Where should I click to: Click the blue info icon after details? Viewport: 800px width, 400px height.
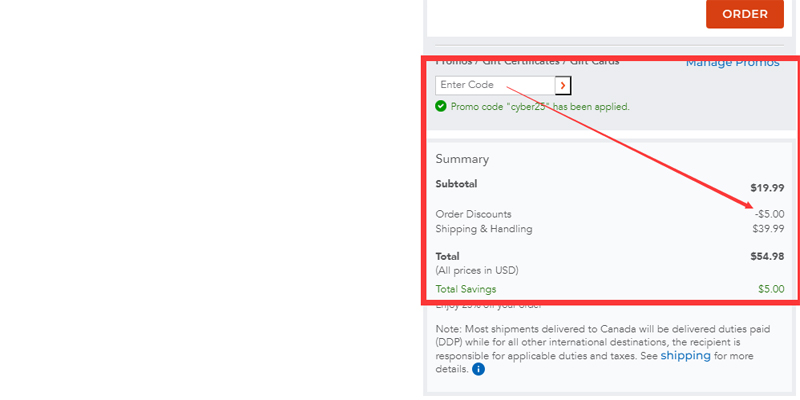click(x=478, y=369)
